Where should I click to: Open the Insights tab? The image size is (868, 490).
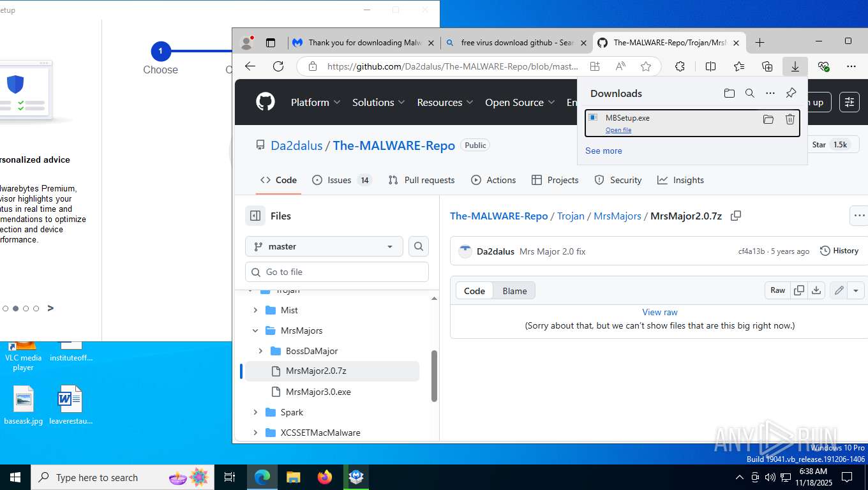click(680, 180)
